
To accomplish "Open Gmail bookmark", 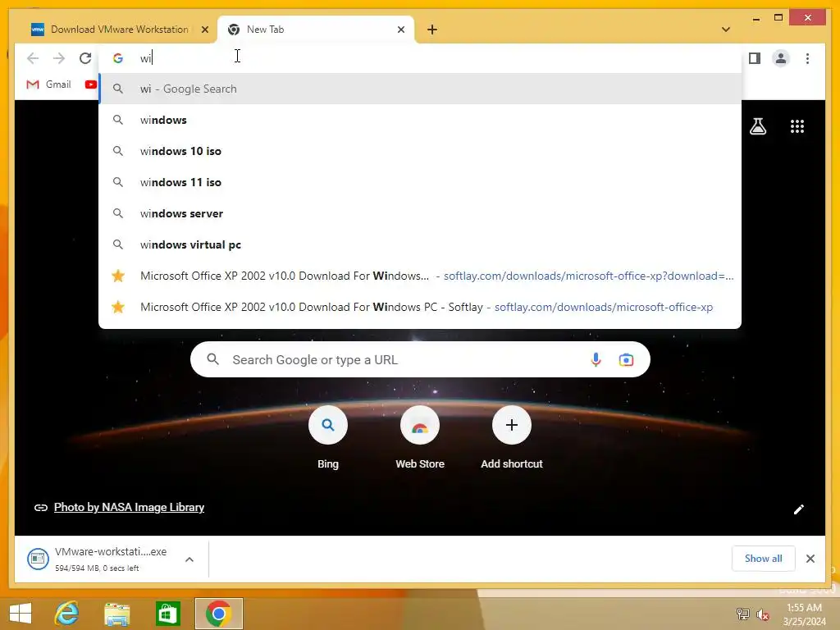I will click(x=48, y=84).
